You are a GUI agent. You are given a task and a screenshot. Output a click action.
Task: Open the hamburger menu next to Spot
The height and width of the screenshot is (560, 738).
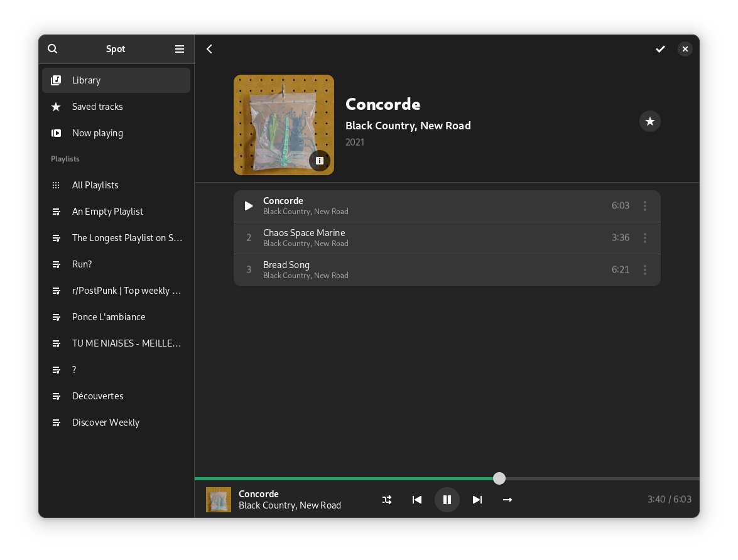point(180,49)
